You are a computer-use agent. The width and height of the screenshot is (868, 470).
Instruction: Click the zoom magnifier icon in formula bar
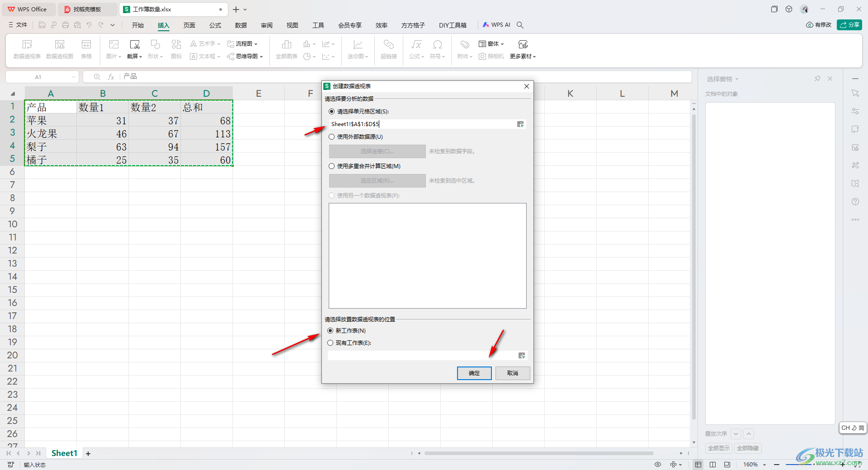[97, 77]
